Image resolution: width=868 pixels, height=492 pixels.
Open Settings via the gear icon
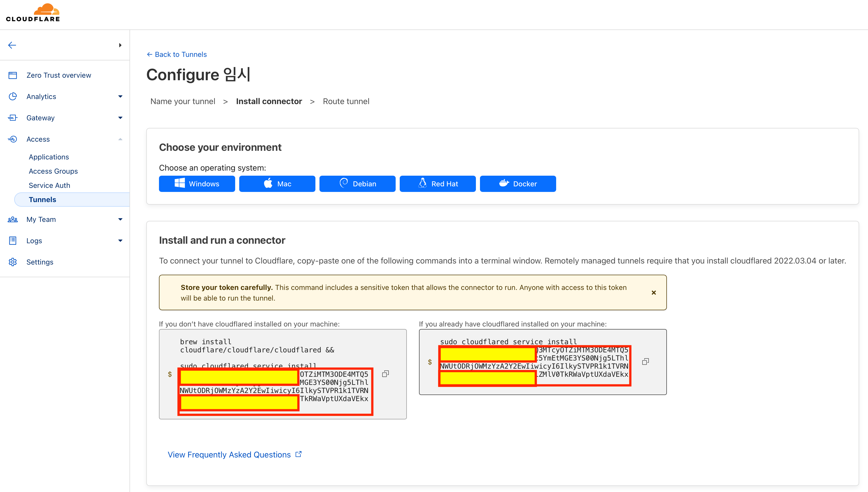click(x=13, y=262)
